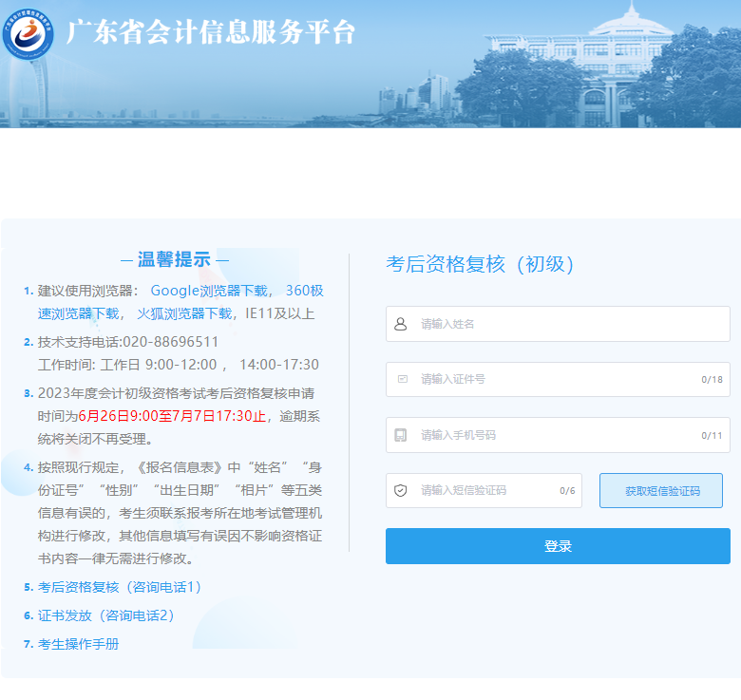Open the 360极速浏览器下载 link
The width and height of the screenshot is (741, 700).
[304, 291]
